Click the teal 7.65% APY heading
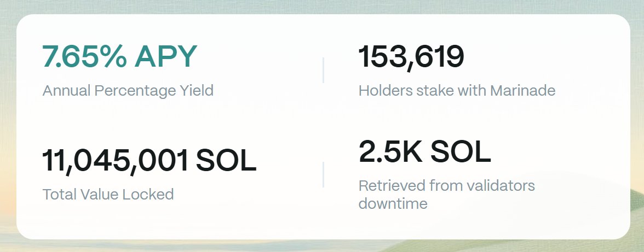Image resolution: width=644 pixels, height=252 pixels. (x=119, y=56)
